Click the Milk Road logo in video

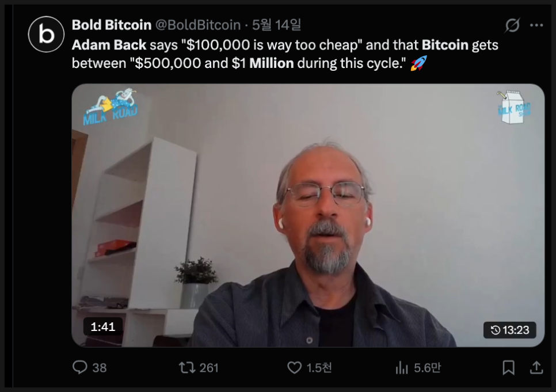coord(111,106)
